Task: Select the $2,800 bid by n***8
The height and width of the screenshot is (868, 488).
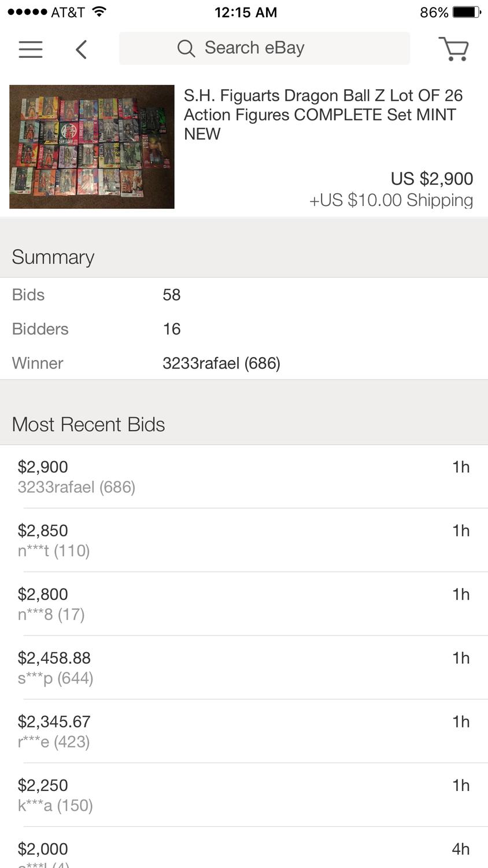Action: pos(243,604)
